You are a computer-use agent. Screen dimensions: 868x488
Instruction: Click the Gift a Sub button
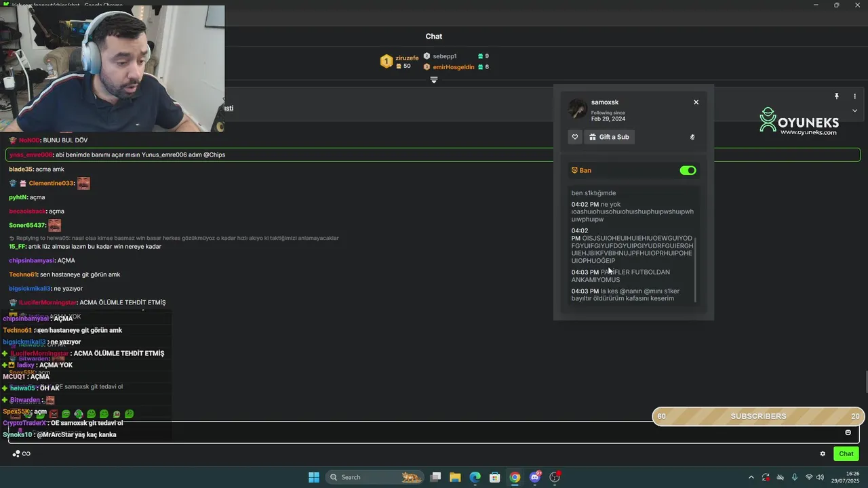coord(609,137)
